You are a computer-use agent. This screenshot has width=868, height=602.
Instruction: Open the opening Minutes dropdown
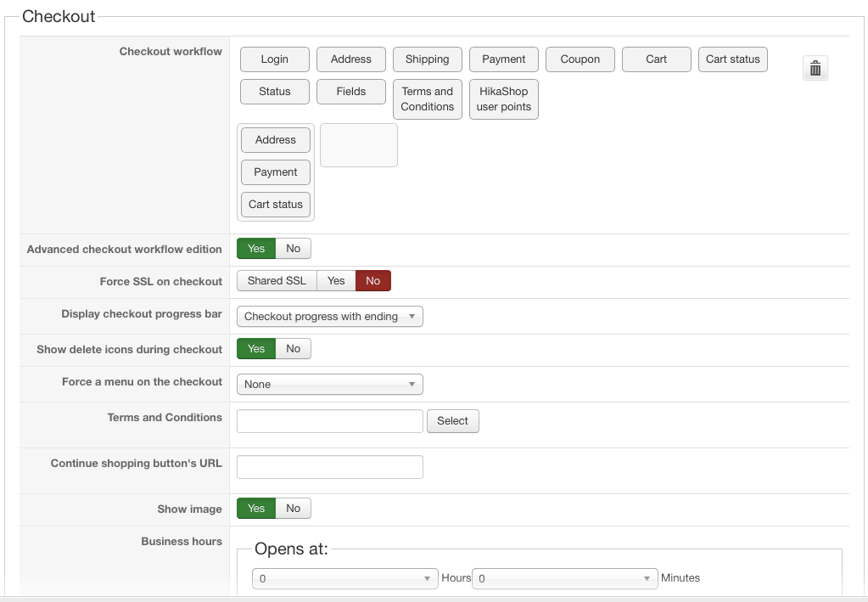(x=564, y=578)
